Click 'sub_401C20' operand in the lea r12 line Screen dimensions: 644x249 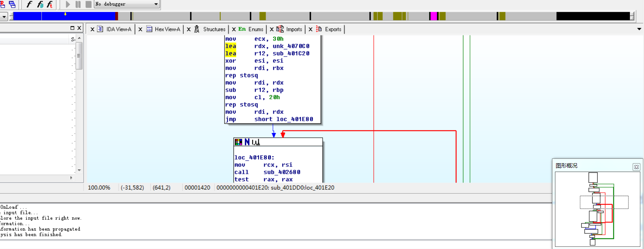click(x=291, y=53)
